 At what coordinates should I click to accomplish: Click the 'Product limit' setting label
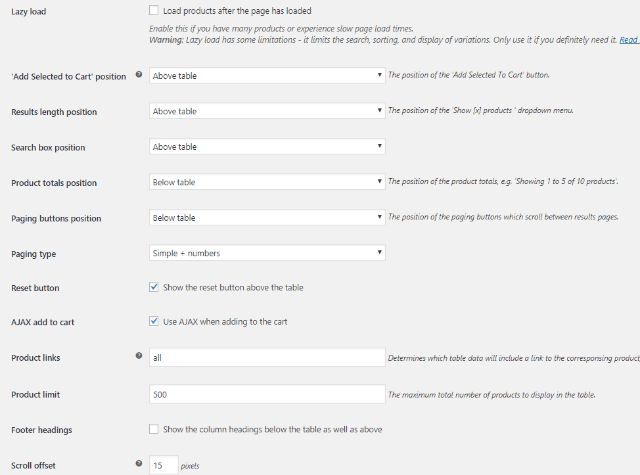coord(37,394)
